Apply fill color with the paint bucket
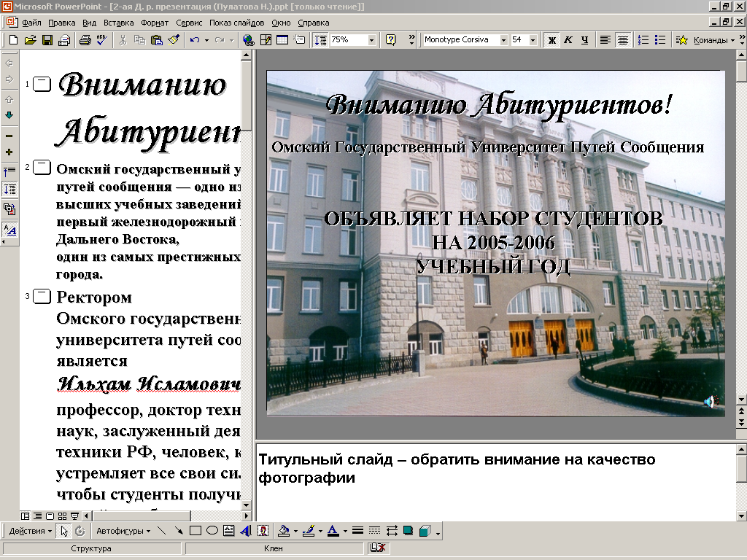Screen dimensions: 747x560 tap(284, 531)
